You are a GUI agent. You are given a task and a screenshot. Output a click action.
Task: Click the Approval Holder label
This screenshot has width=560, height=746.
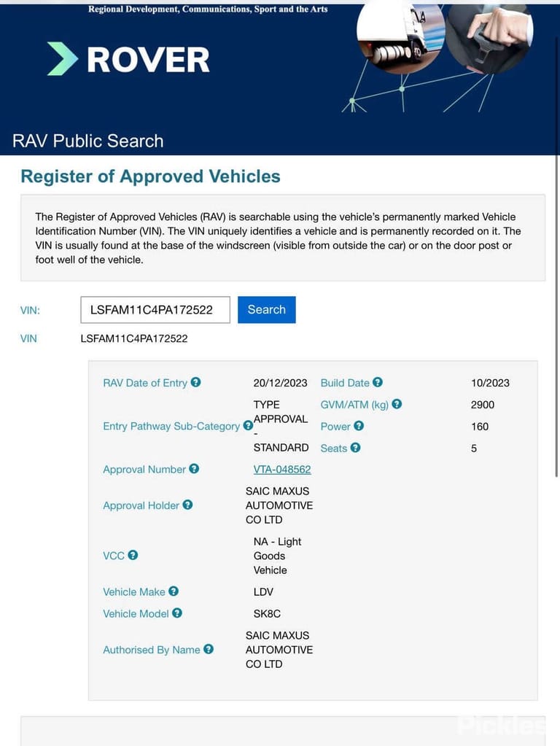[141, 506]
